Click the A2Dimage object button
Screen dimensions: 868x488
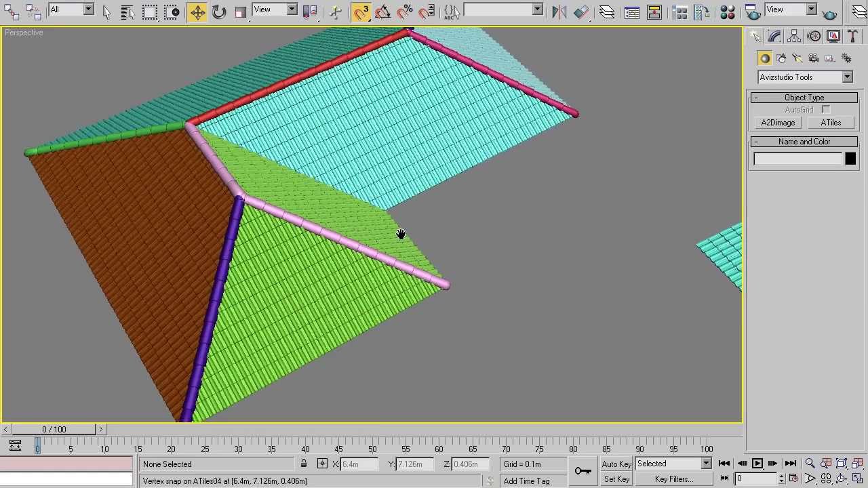point(778,123)
